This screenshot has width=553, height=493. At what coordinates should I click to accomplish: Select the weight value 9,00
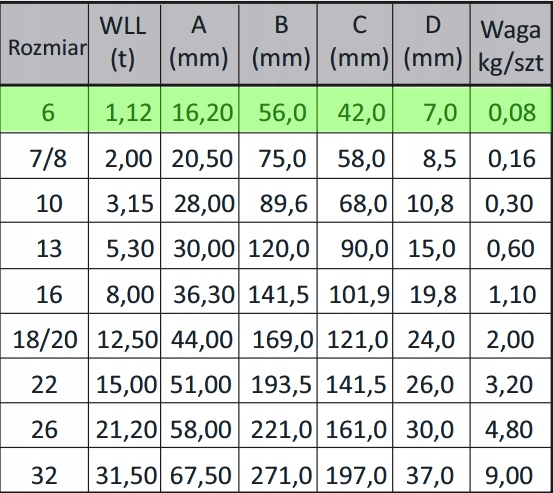tap(511, 470)
